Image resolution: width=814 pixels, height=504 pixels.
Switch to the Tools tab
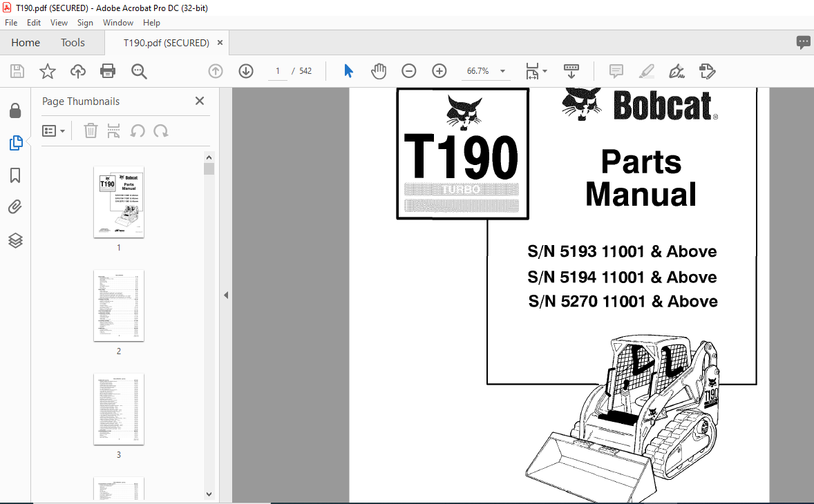click(x=73, y=43)
